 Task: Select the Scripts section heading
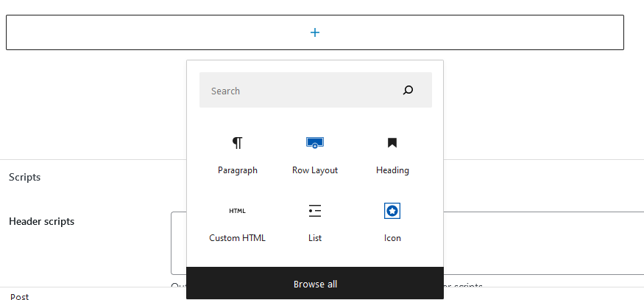(x=24, y=178)
